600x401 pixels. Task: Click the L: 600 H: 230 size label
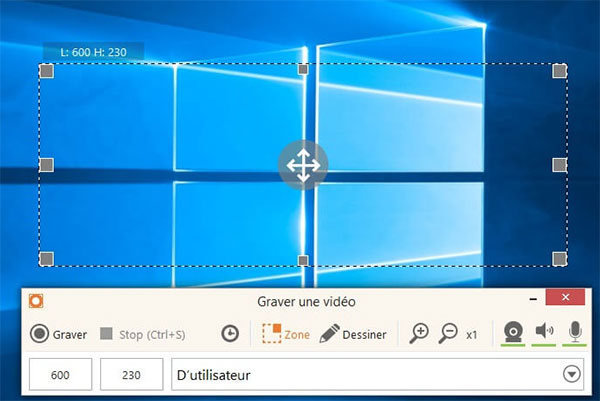tap(93, 52)
